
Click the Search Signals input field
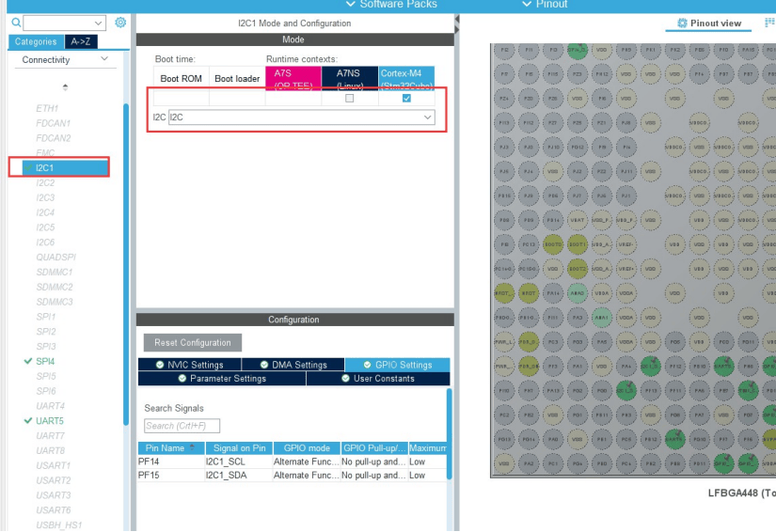coord(182,426)
